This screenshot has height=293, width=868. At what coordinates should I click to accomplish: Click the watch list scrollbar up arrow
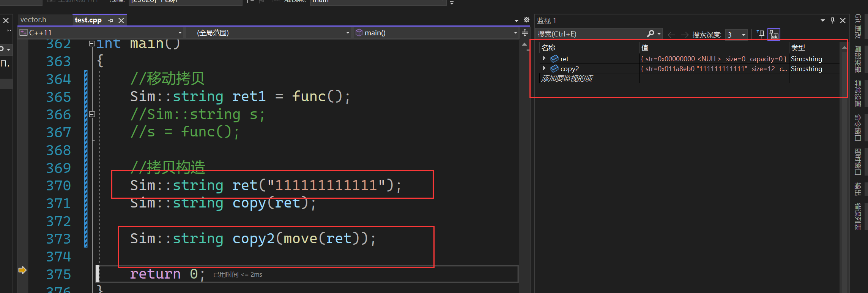click(844, 48)
